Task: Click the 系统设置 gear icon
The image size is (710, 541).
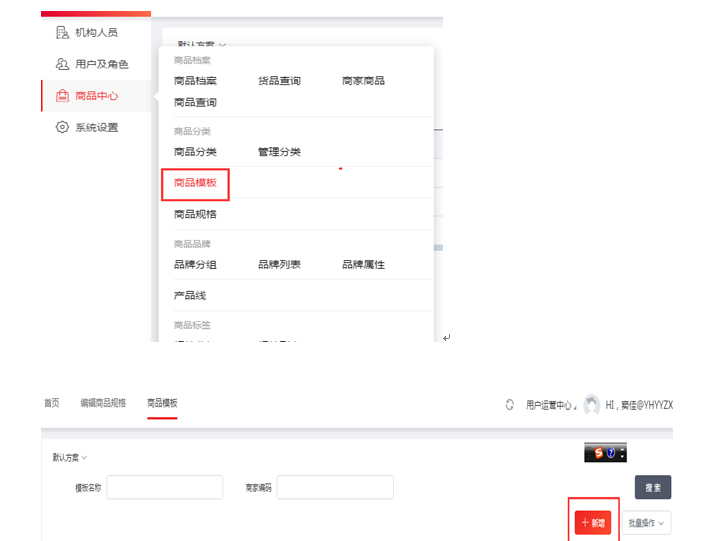Action: click(x=62, y=127)
